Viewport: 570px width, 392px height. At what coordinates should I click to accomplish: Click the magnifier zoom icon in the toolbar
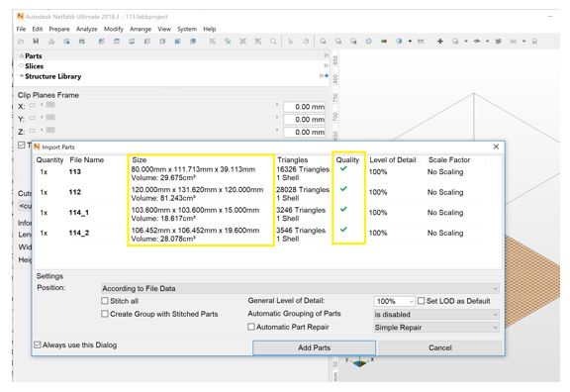tap(273, 42)
